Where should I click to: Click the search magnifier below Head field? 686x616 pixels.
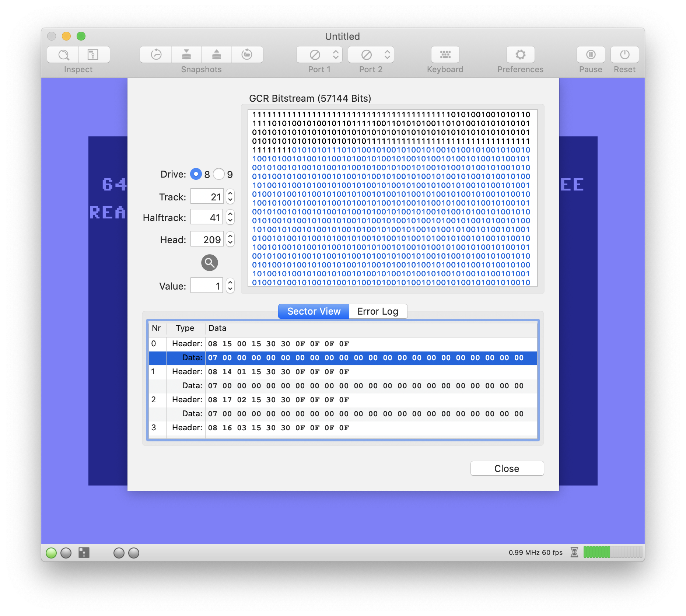(x=209, y=263)
